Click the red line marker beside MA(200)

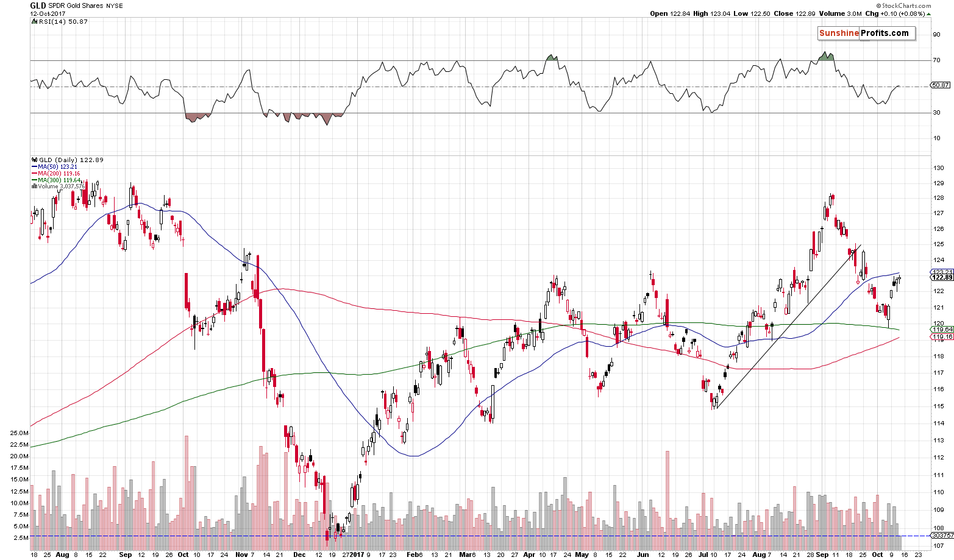point(34,173)
